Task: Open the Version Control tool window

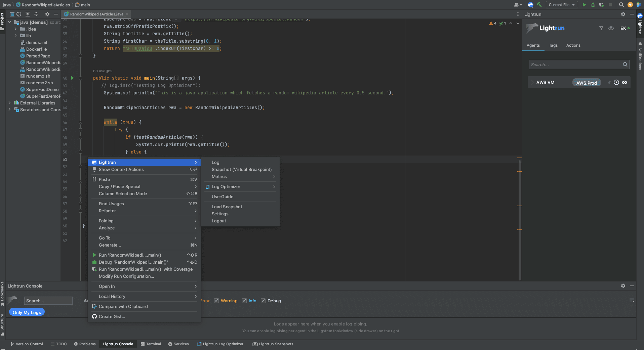Action: (27, 344)
